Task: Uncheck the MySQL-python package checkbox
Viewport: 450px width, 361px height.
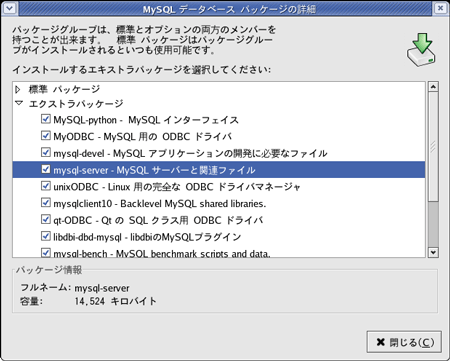Action: pyautogui.click(x=46, y=119)
